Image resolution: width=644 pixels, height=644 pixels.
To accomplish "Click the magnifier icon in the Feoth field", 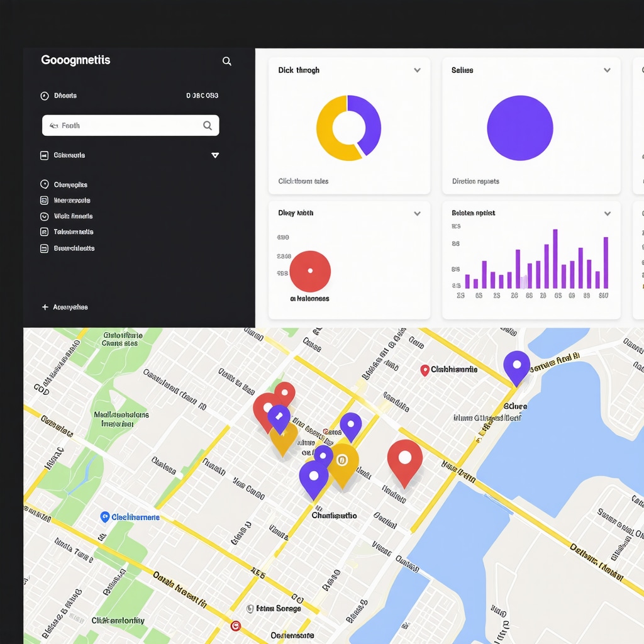I will click(x=208, y=125).
